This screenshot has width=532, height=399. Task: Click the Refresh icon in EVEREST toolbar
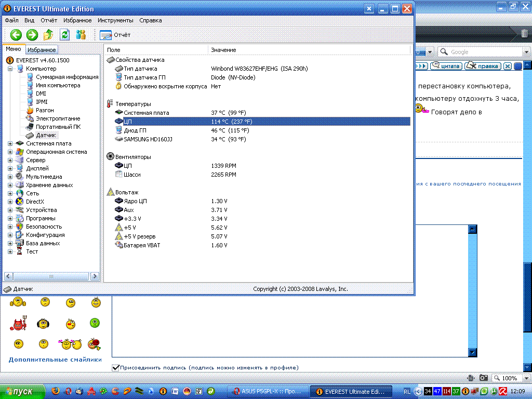point(64,35)
